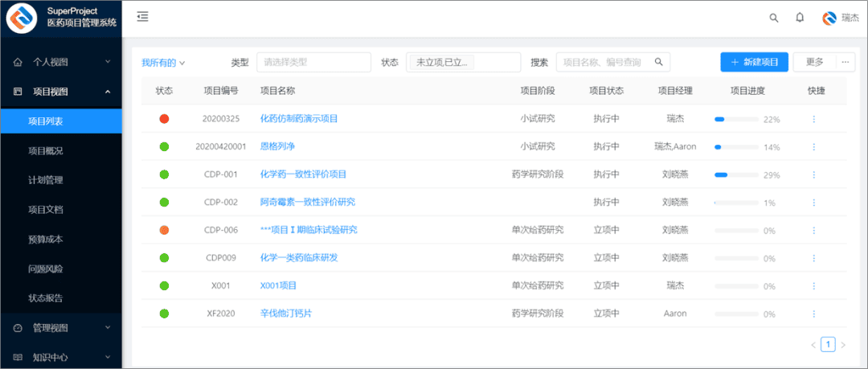Image resolution: width=868 pixels, height=369 pixels.
Task: Open search via the header magnifier icon
Action: click(x=774, y=18)
